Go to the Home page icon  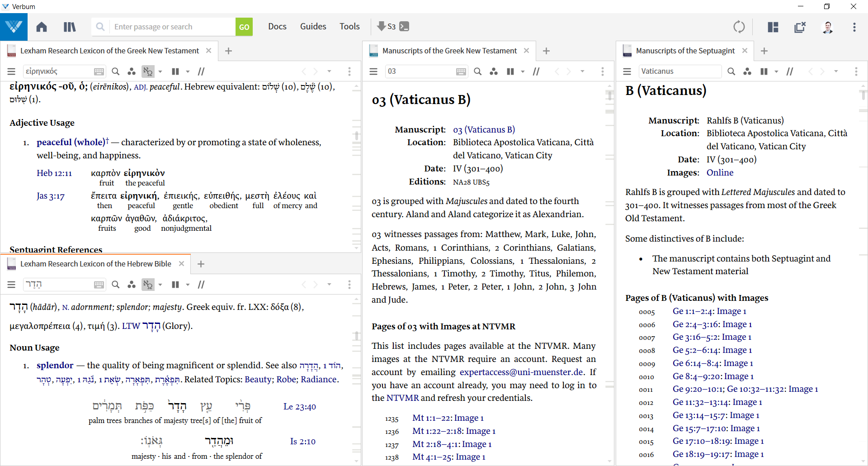pos(42,27)
